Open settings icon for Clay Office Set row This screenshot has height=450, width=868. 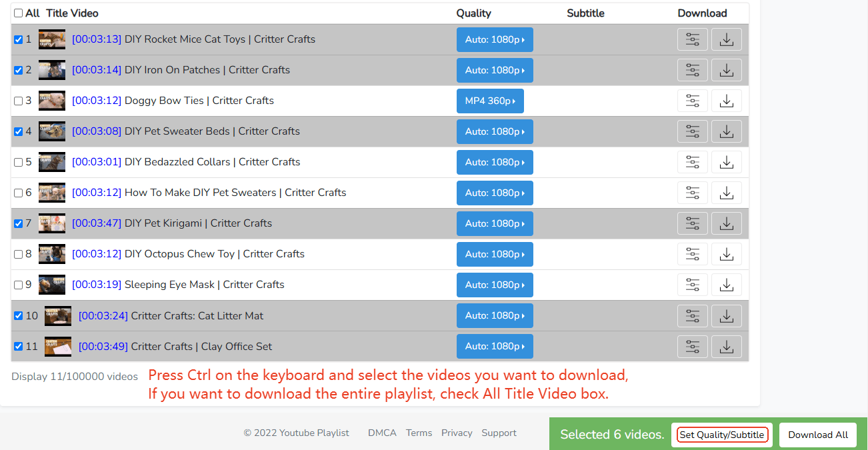click(693, 347)
